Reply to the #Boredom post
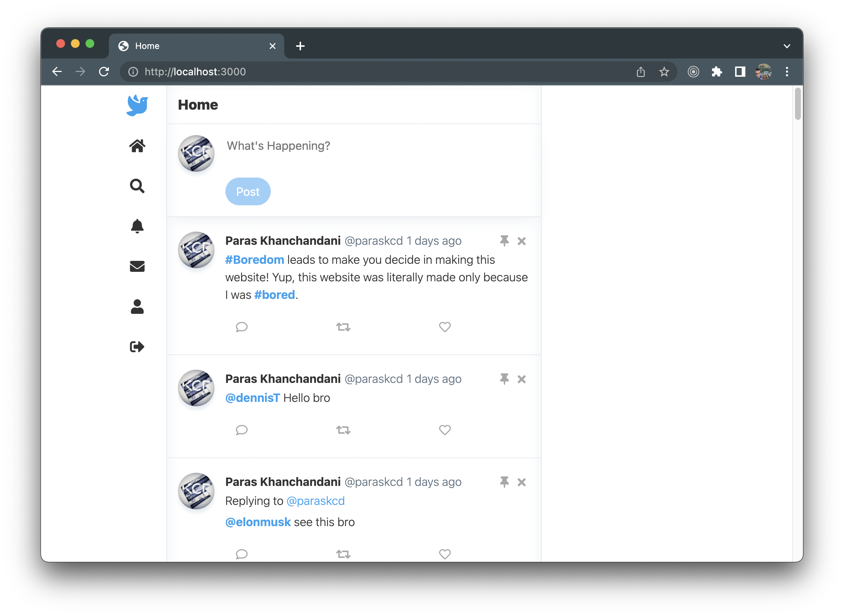Screen dimensions: 844x616 [242, 327]
